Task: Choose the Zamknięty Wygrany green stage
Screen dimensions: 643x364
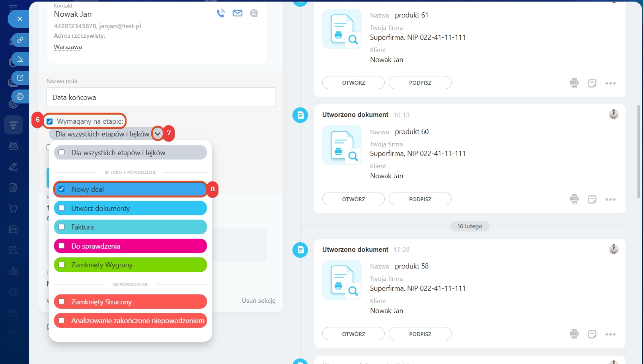Action: pyautogui.click(x=62, y=265)
